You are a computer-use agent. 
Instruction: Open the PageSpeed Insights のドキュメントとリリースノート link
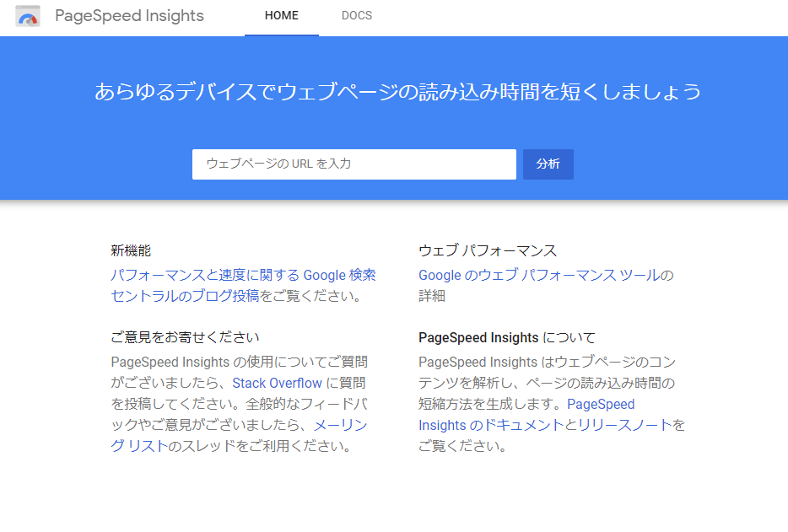click(545, 415)
